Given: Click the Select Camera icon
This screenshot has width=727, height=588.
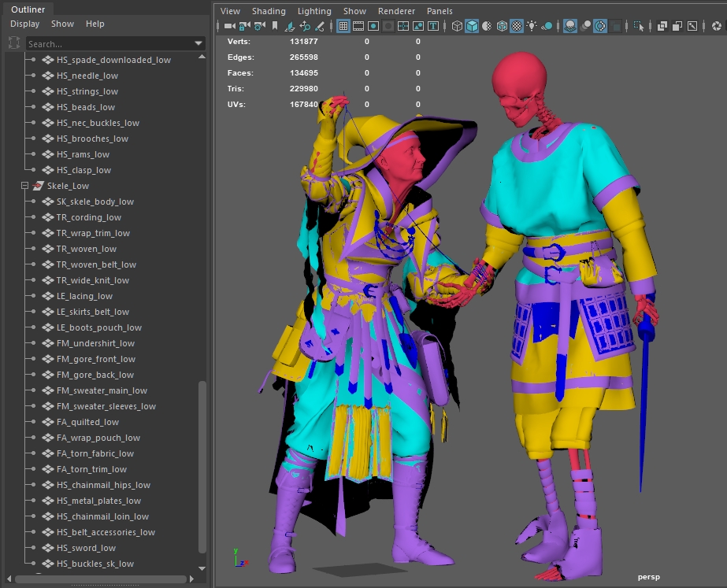Looking at the screenshot, I should point(228,26).
